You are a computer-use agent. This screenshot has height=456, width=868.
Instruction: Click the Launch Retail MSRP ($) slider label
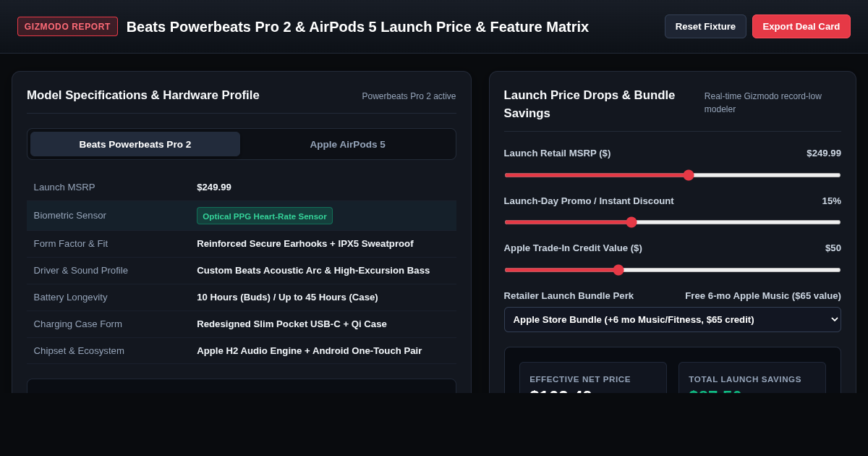(x=558, y=153)
